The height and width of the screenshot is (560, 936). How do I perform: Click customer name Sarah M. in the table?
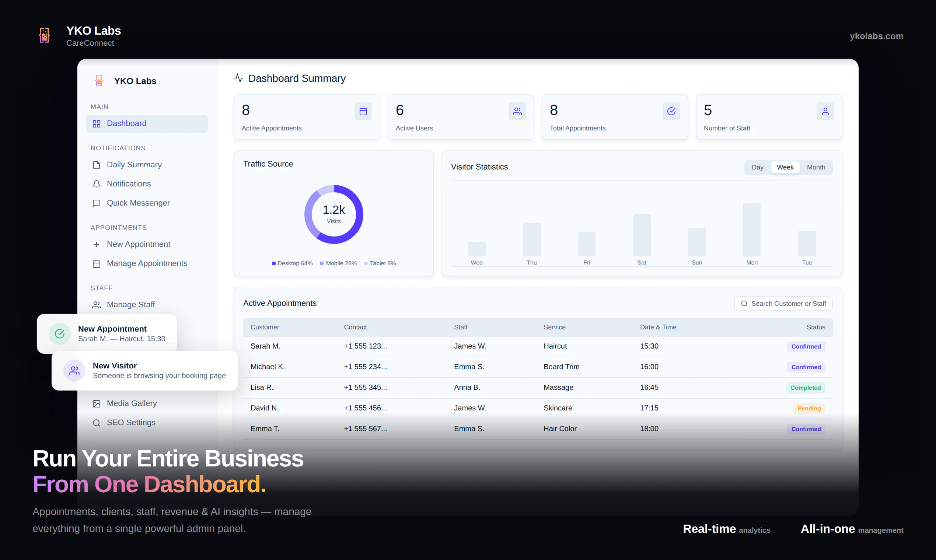(265, 346)
